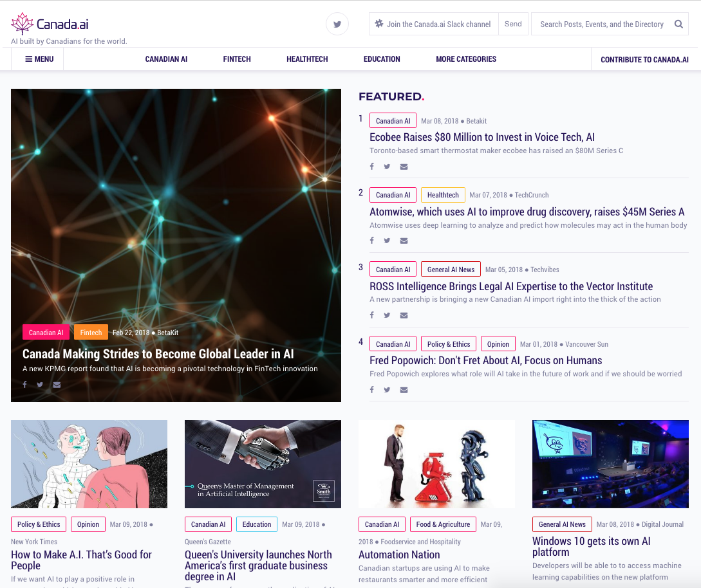This screenshot has height=588, width=701.
Task: Open ROSS Intelligence Vector Institute headline
Action: 511,286
